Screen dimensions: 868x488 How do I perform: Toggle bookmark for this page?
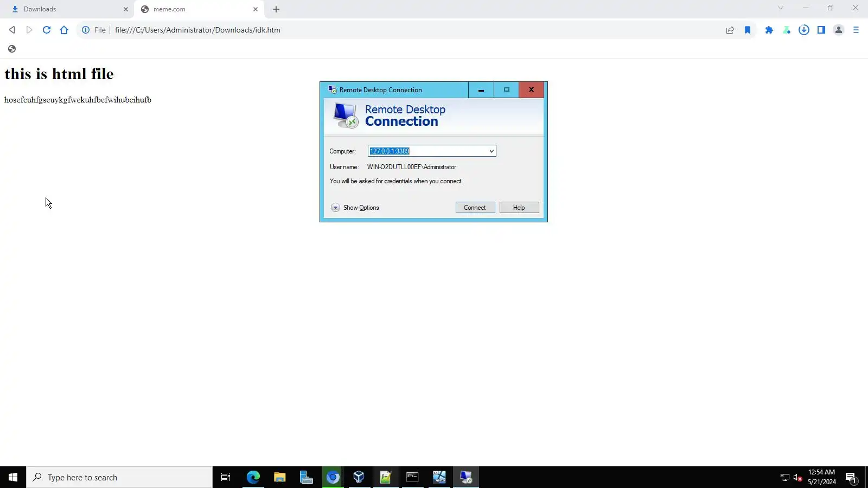(x=748, y=30)
